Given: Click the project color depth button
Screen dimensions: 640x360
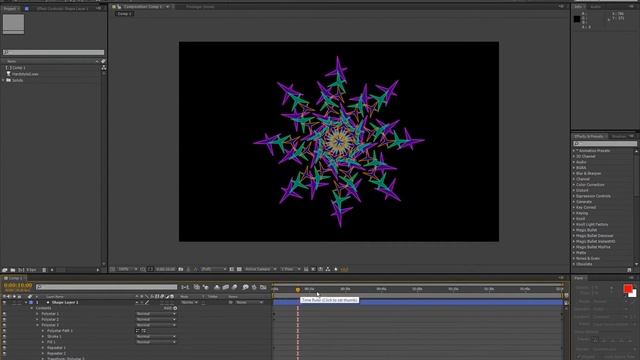Looking at the screenshot, I should pyautogui.click(x=31, y=270).
